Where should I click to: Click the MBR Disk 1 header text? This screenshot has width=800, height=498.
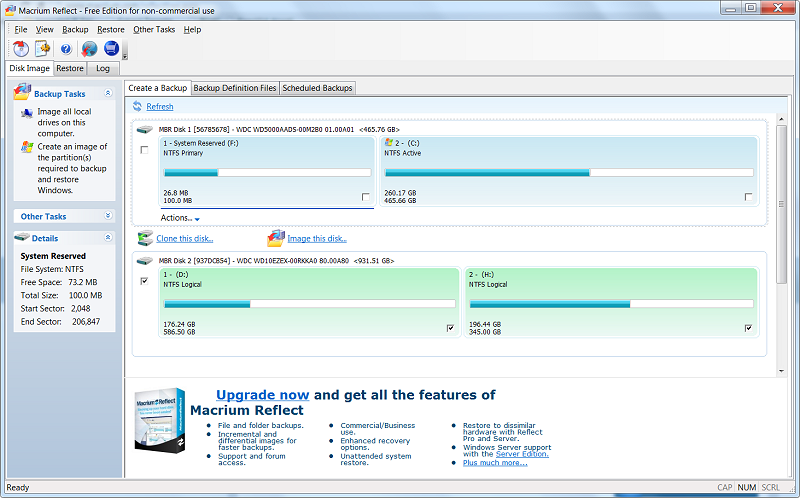[279, 130]
